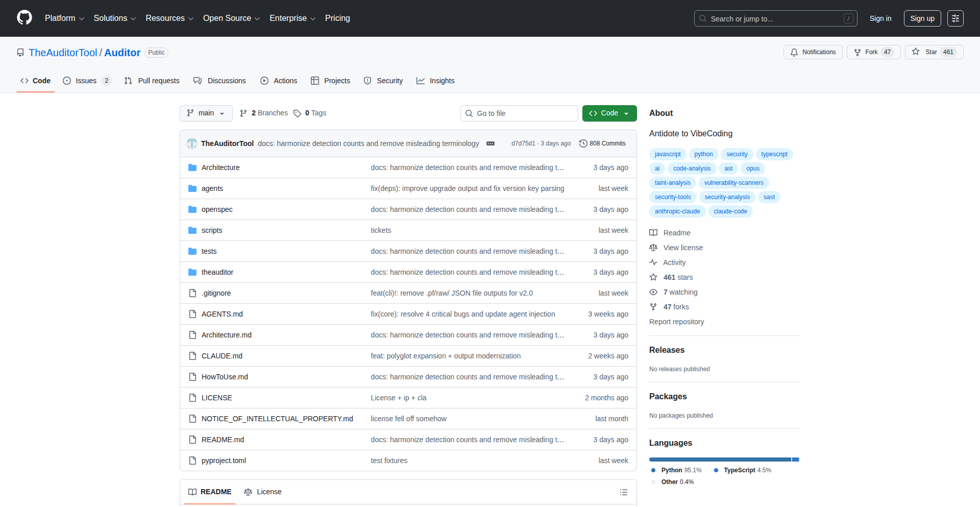This screenshot has height=507, width=980.
Task: Open README outline list icon
Action: tap(623, 492)
